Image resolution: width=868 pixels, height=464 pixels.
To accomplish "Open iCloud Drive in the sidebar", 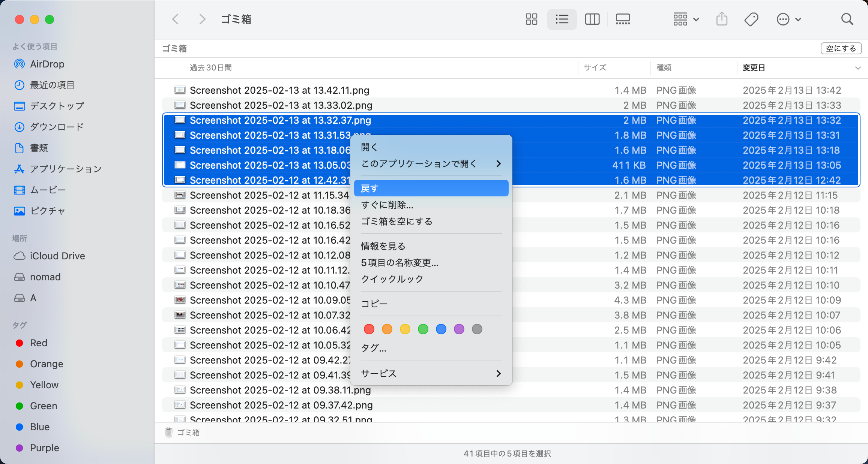I will pos(57,256).
